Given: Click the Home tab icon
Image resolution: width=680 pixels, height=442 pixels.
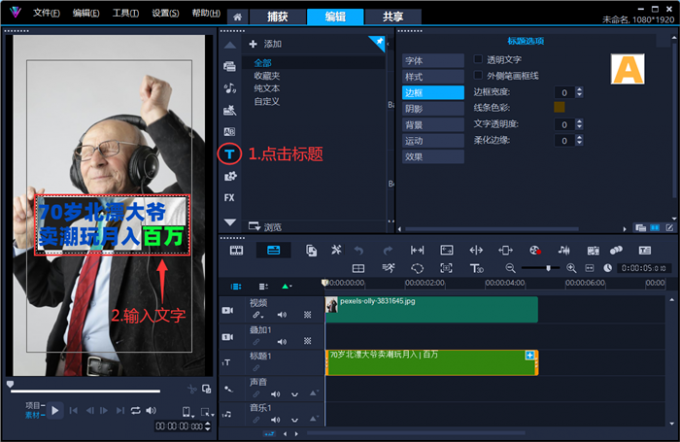Looking at the screenshot, I should point(237,17).
